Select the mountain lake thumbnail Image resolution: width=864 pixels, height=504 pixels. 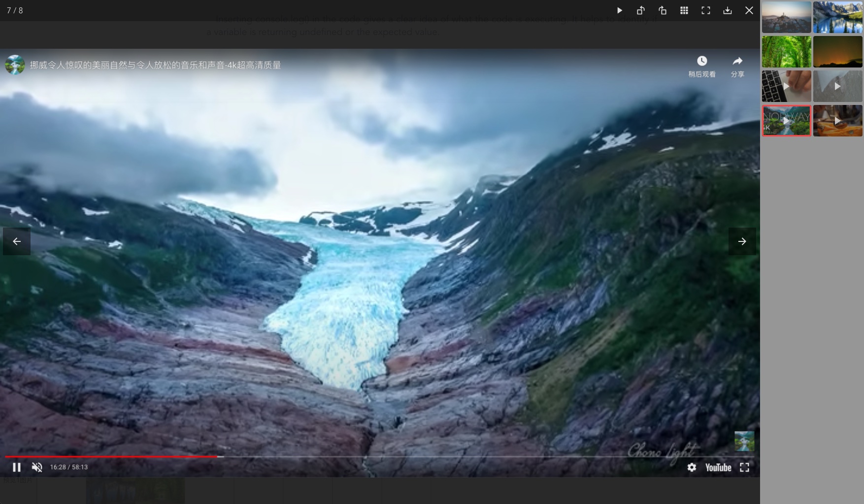coord(838,17)
